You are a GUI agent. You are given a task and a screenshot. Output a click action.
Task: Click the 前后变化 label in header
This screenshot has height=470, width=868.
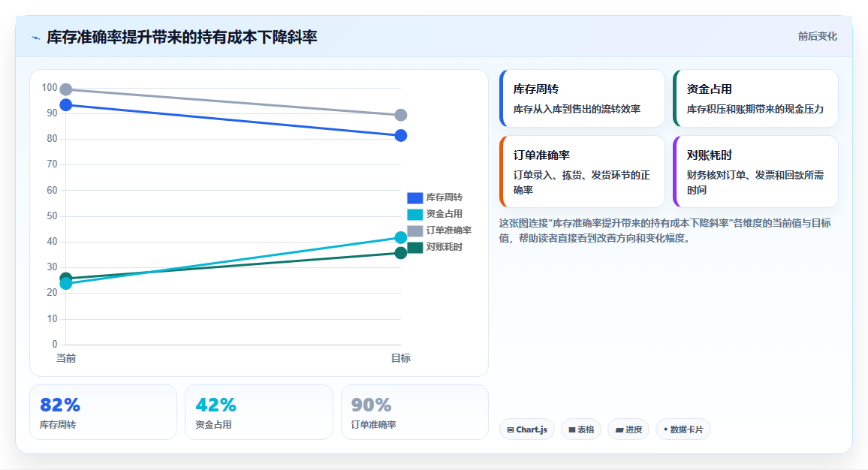pyautogui.click(x=817, y=37)
